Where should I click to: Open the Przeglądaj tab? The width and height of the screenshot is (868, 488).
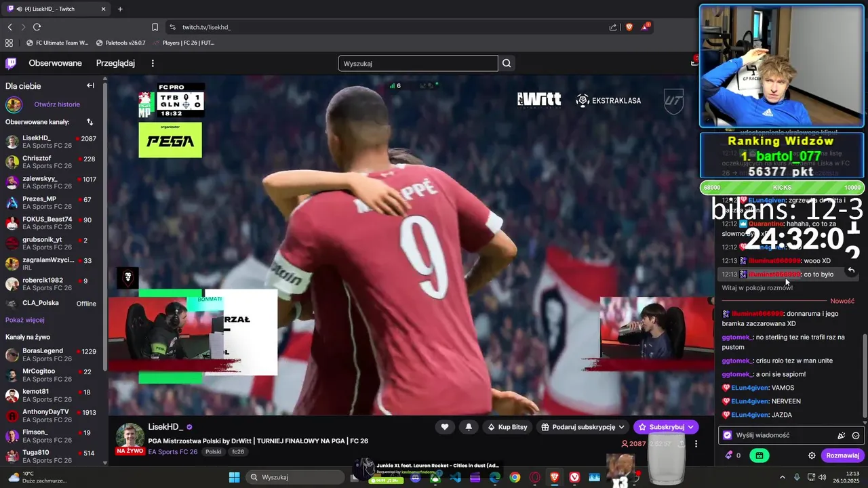[115, 63]
